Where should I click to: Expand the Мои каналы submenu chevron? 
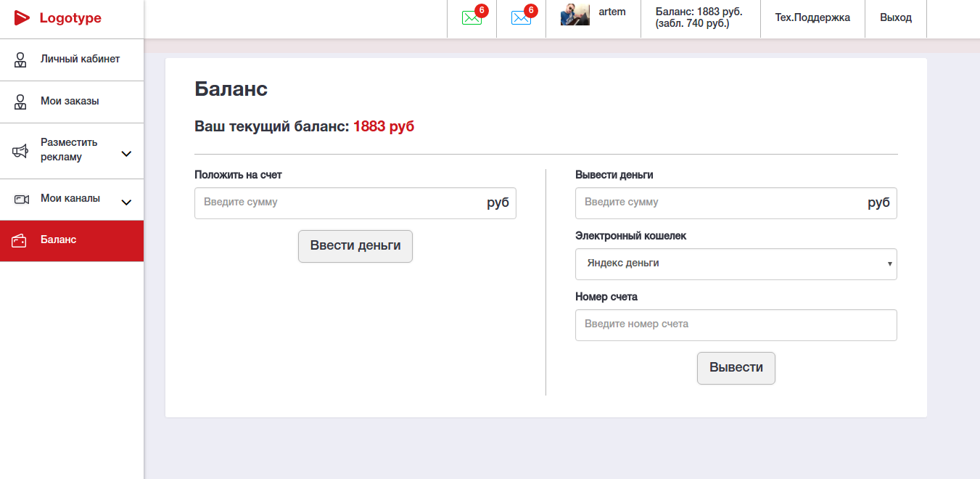pos(126,202)
